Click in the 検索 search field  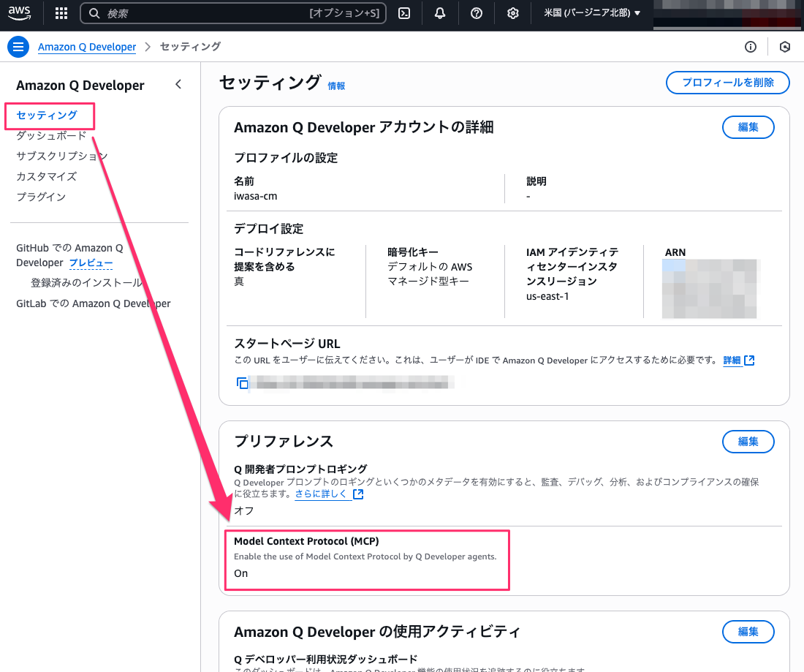pyautogui.click(x=233, y=13)
